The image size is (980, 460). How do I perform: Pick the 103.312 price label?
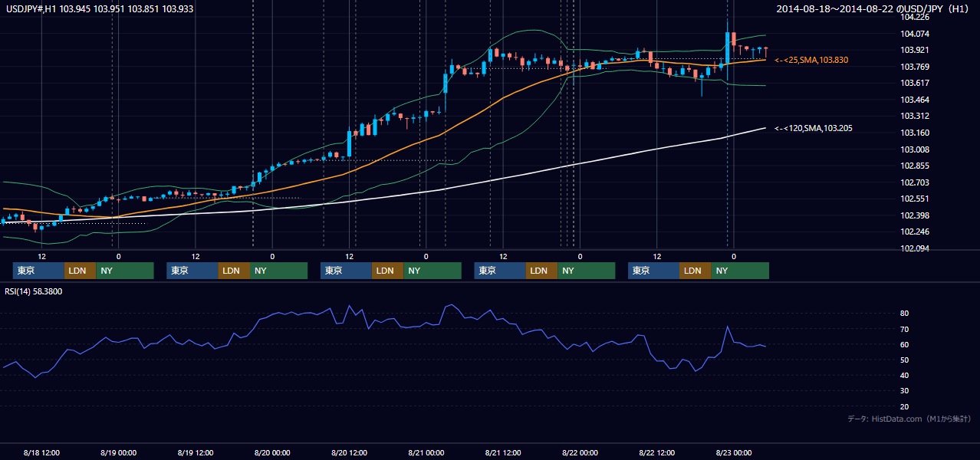pos(915,116)
